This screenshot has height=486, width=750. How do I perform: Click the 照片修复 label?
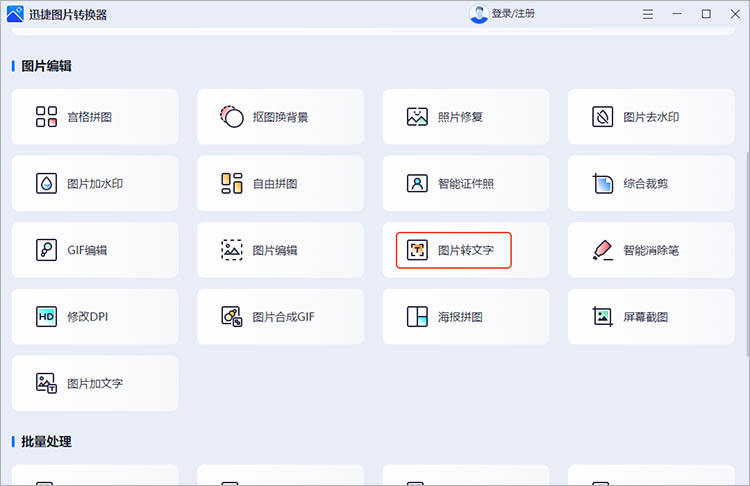(460, 117)
